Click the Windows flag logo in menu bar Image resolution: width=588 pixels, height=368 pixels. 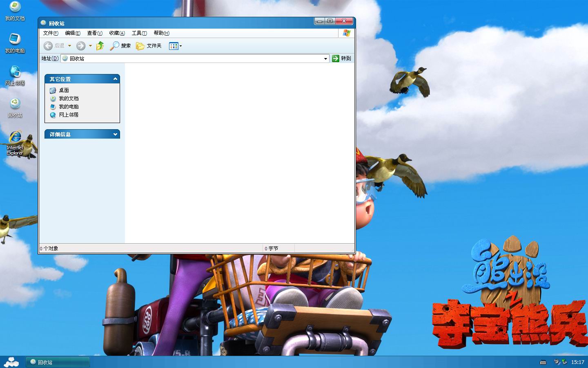point(347,33)
